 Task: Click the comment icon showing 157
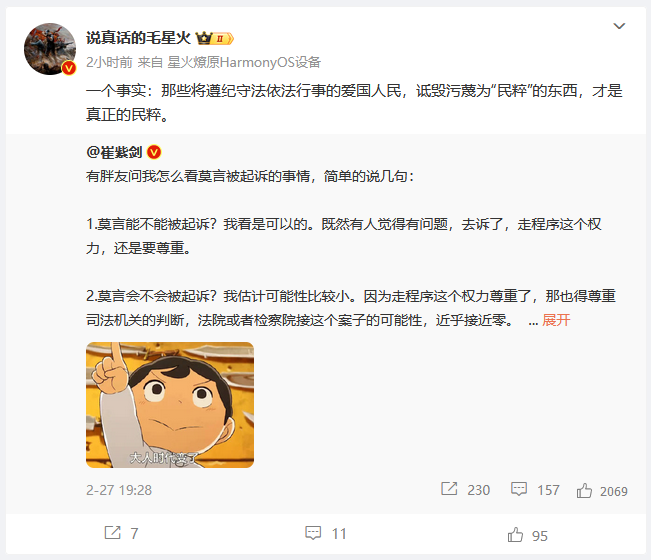click(x=519, y=489)
